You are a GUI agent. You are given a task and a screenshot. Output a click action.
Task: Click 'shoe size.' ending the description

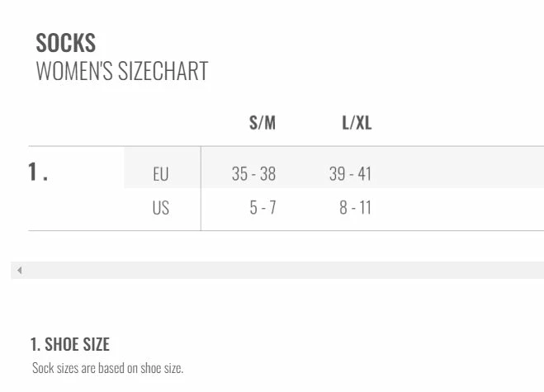click(163, 368)
